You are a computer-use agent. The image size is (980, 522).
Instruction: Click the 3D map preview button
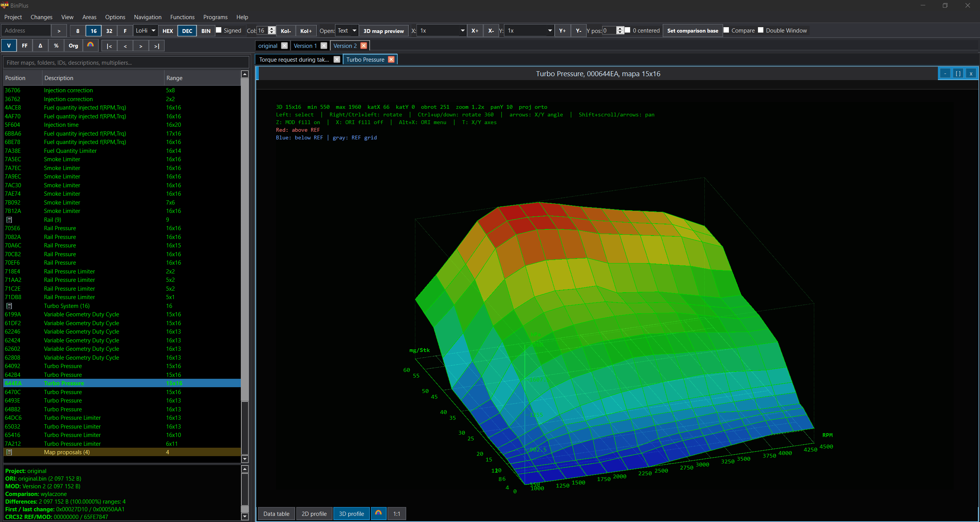pos(384,31)
